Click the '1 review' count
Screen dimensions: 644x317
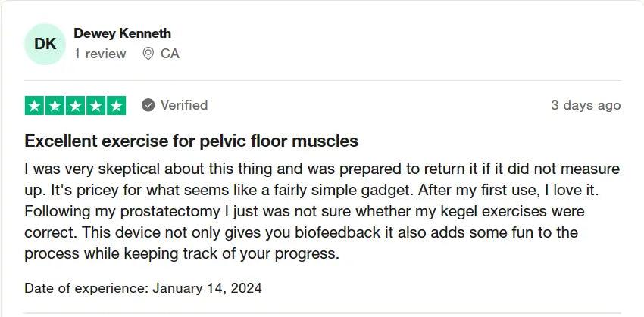(x=100, y=54)
